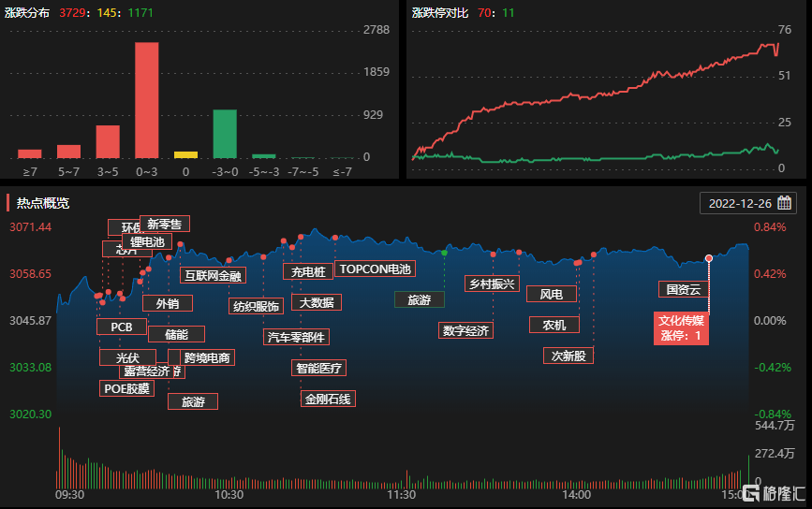Click the 外销 hotspot tag
Image resolution: width=812 pixels, height=509 pixels.
coord(168,304)
